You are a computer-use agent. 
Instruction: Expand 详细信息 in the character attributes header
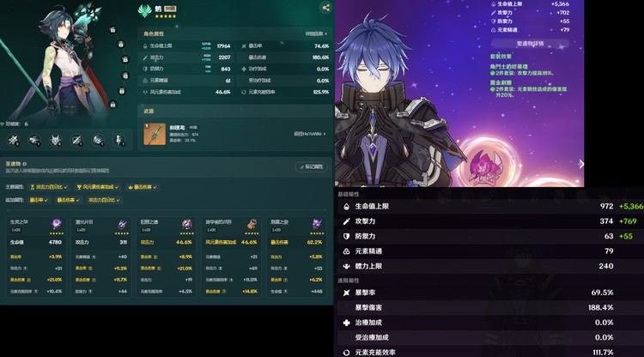coord(316,33)
